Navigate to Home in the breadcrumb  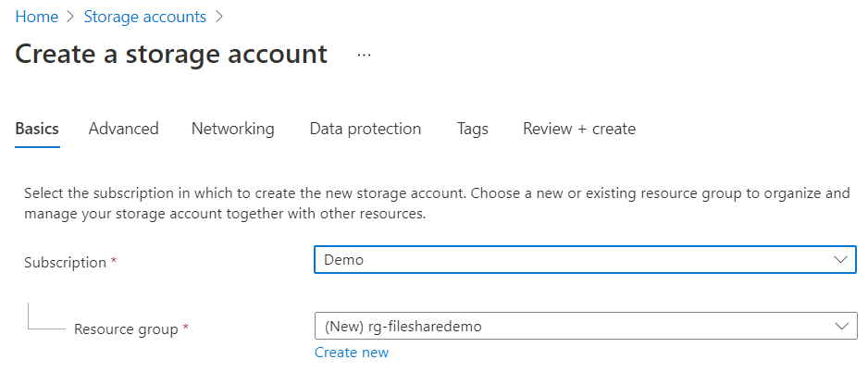[x=36, y=17]
